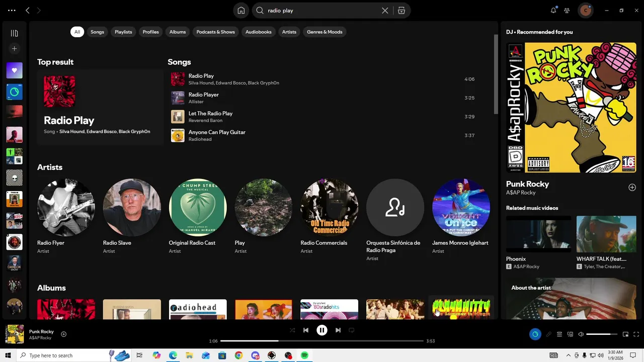Viewport: 644px width, 362px height.
Task: Click the Windows Start button
Action: [8, 355]
